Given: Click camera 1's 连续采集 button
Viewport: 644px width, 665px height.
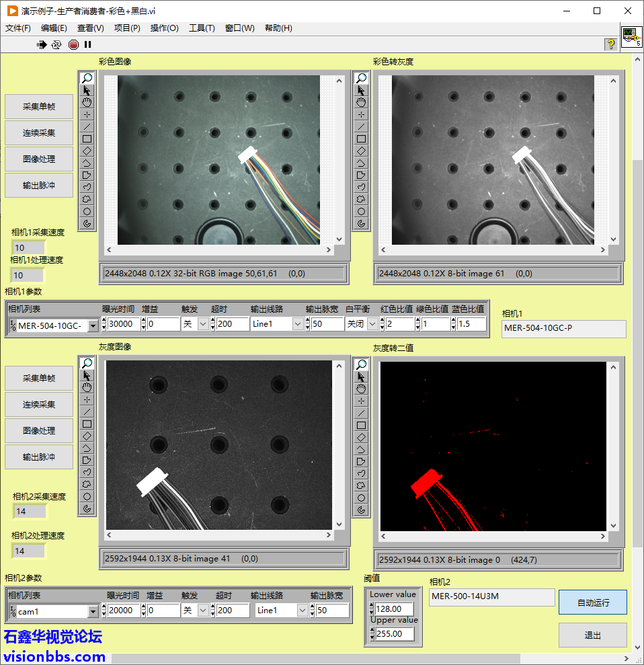Looking at the screenshot, I should (39, 133).
